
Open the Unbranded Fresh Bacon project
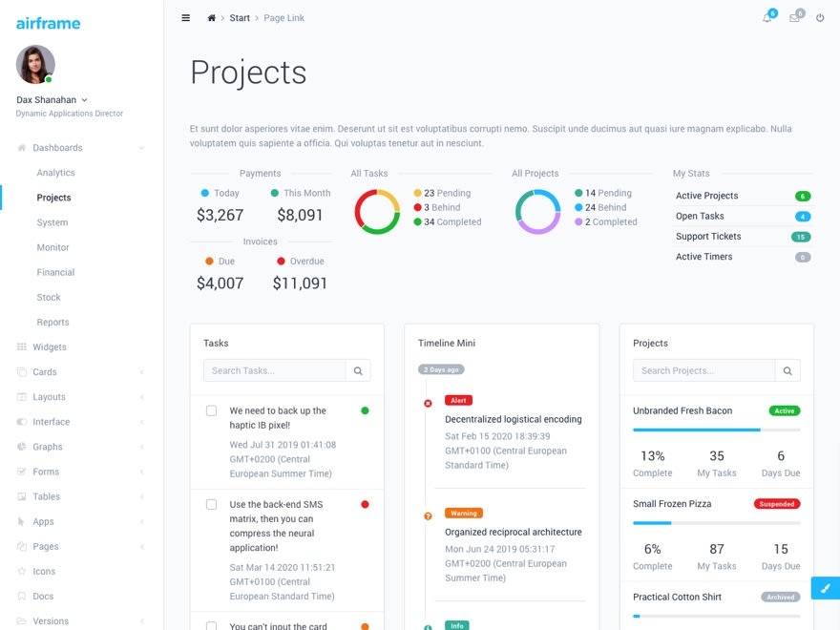click(682, 410)
